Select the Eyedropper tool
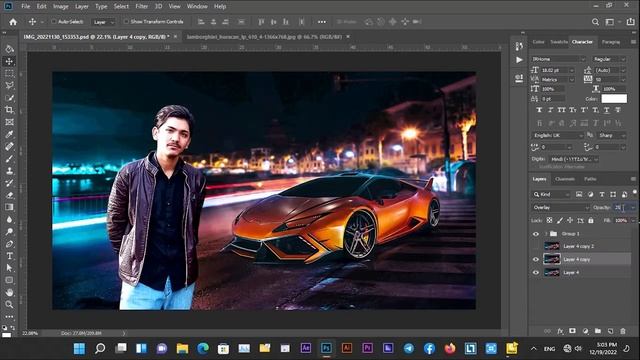Viewport: 640px width, 360px height. click(x=9, y=134)
